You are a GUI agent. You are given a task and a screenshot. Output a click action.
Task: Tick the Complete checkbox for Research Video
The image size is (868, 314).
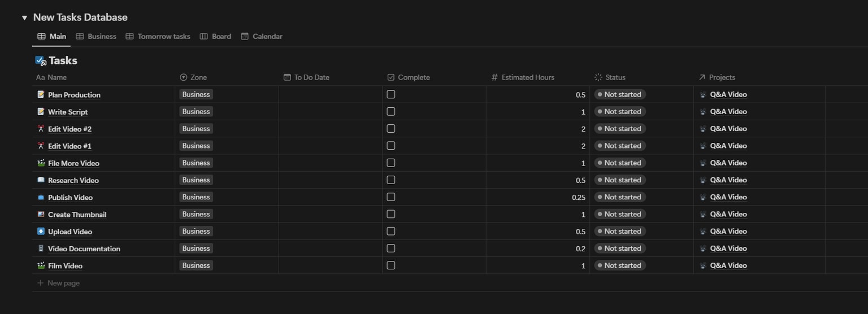coord(391,180)
